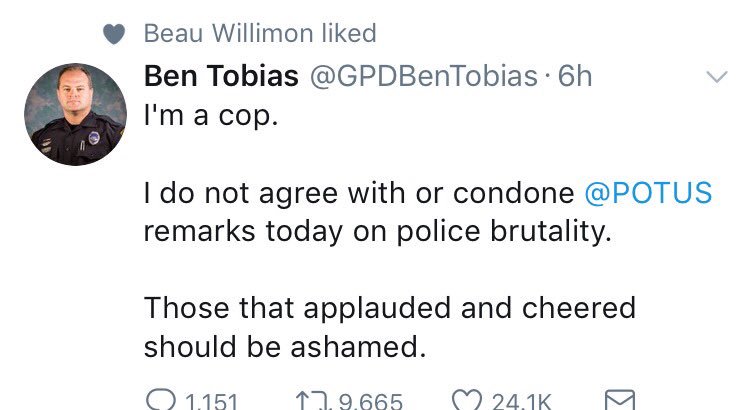Open Ben Tobias's profile picture
743x410 pixels.
[x=75, y=114]
